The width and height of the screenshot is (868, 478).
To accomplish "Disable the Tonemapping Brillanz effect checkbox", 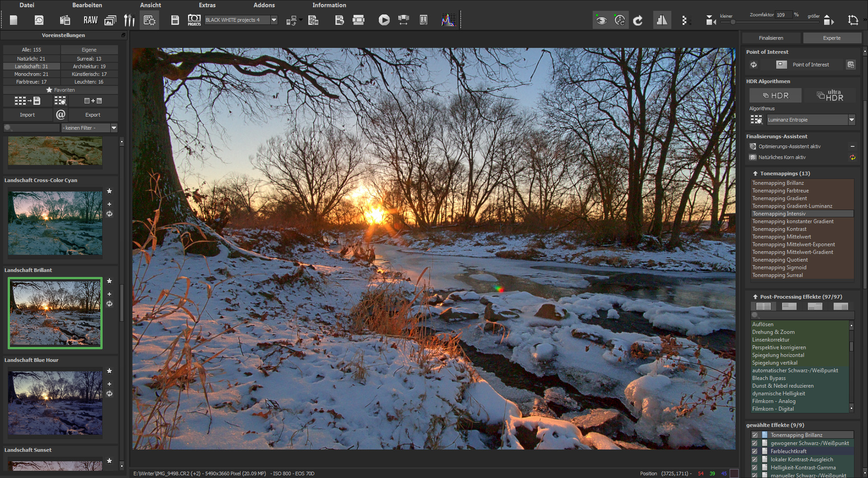I will (x=755, y=435).
